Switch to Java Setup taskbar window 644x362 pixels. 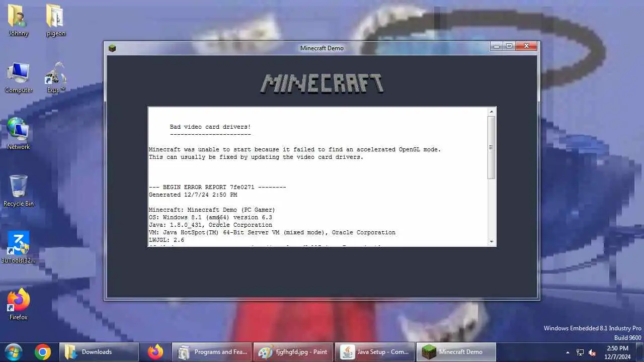(x=374, y=352)
